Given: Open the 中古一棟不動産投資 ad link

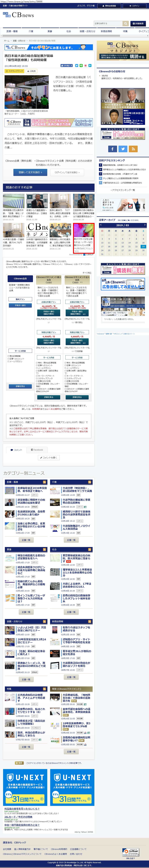Looking at the screenshot, I should click(x=22, y=825).
